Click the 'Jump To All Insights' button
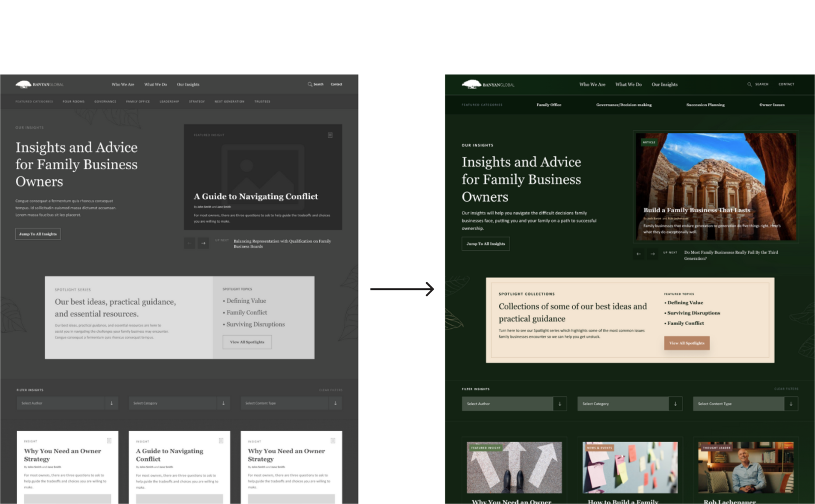 click(x=485, y=243)
